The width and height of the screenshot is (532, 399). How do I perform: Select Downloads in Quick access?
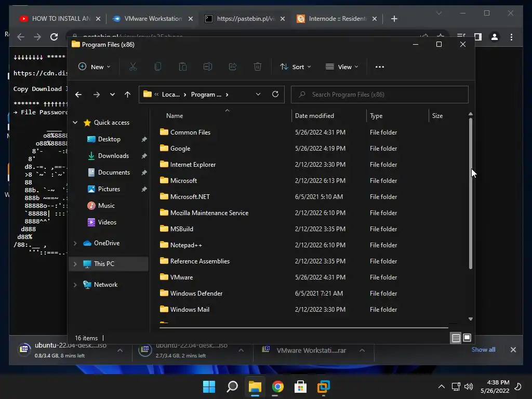coord(113,156)
